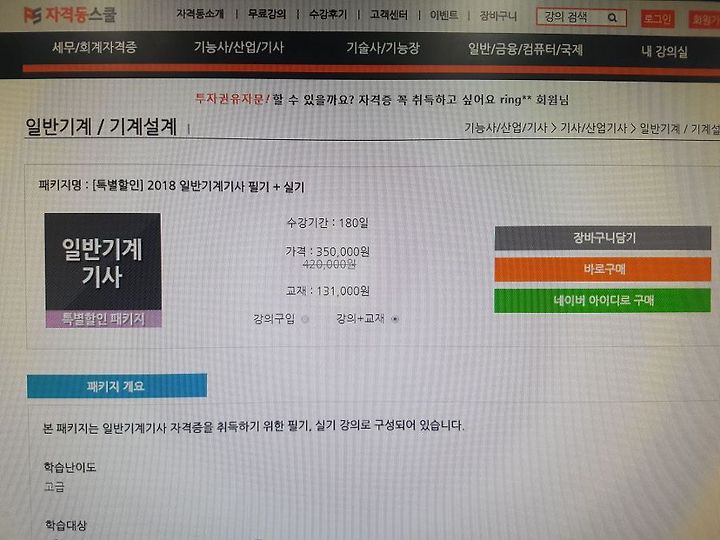
Task: Open the 수강후기 link
Action: pos(328,14)
